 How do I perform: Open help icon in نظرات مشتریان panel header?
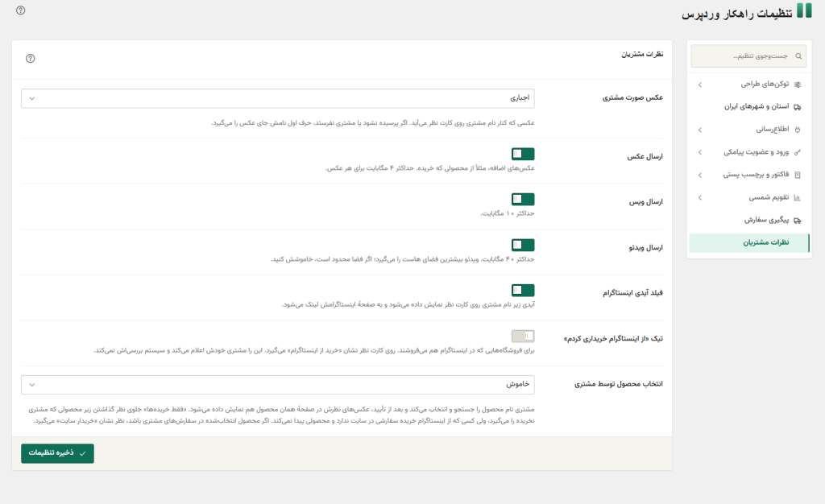click(x=31, y=58)
